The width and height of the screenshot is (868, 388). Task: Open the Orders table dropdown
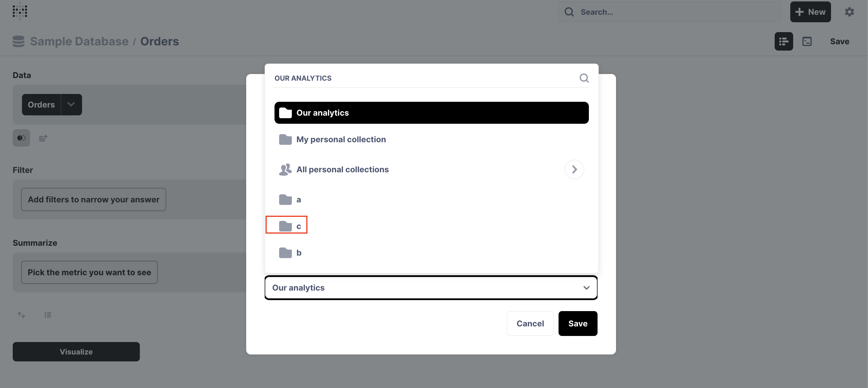71,104
